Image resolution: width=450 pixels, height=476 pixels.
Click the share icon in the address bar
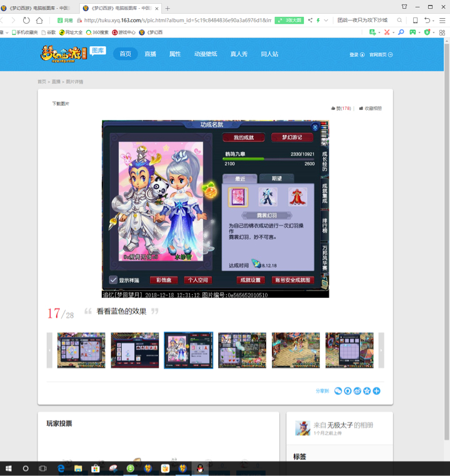[x=310, y=21]
